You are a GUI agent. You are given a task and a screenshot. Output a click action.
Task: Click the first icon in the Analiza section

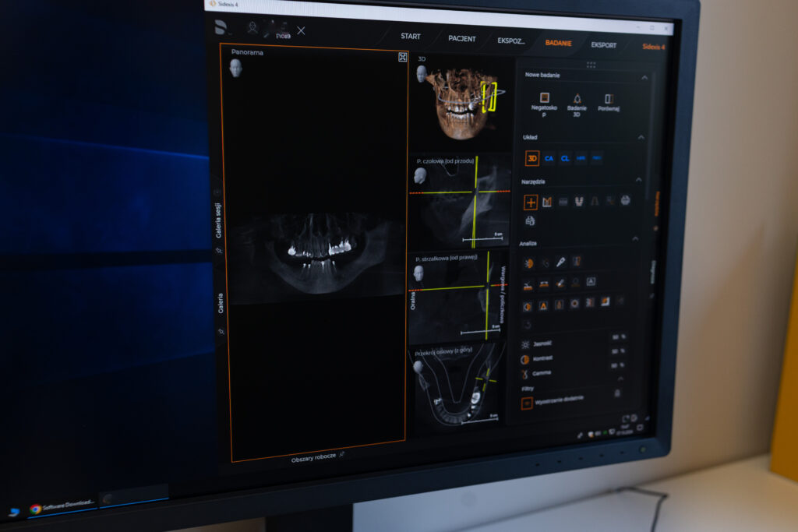(x=528, y=263)
